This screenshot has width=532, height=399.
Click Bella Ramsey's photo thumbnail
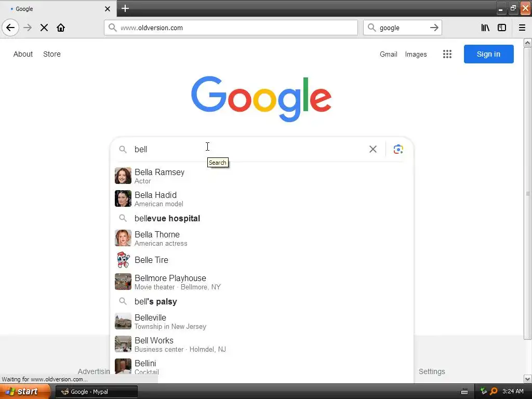[123, 176]
